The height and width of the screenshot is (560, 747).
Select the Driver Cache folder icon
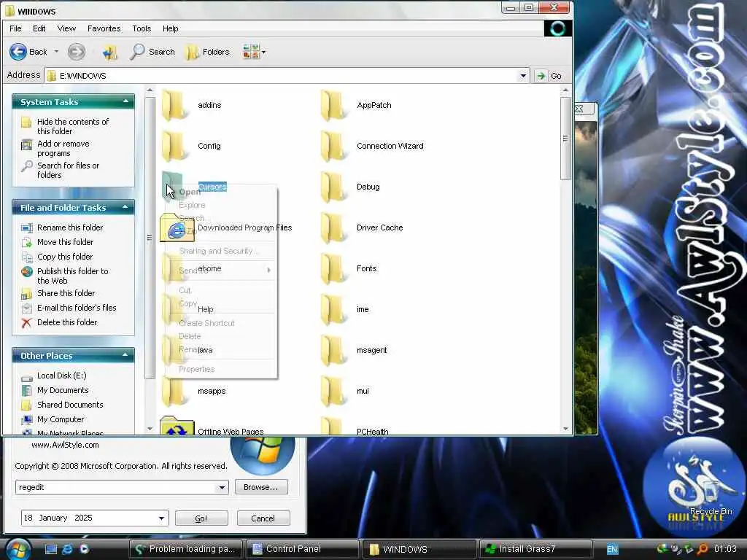333,227
